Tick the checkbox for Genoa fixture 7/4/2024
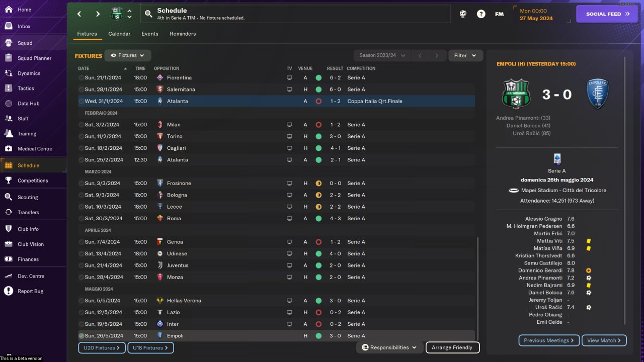644x362 pixels. [81, 242]
